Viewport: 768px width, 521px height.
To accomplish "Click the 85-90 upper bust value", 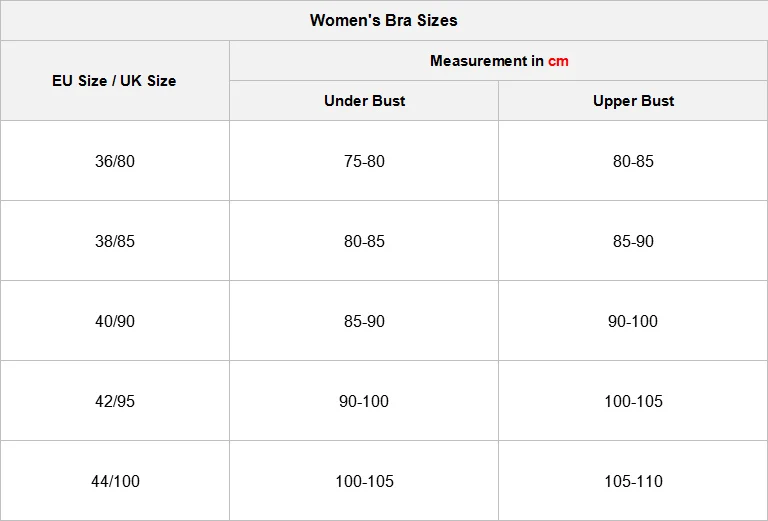I will (633, 241).
